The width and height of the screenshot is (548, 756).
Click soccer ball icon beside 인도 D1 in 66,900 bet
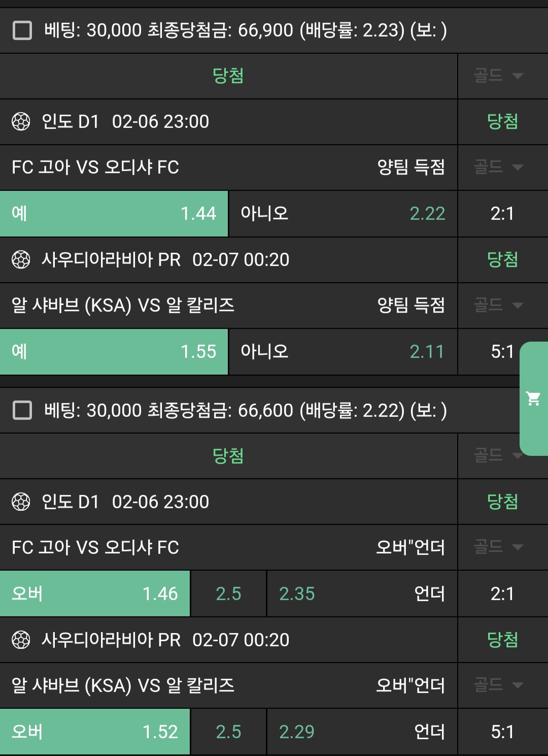click(x=21, y=122)
